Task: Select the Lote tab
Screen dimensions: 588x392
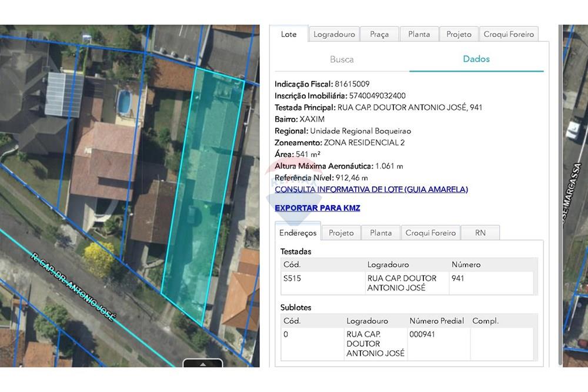Action: (x=289, y=34)
